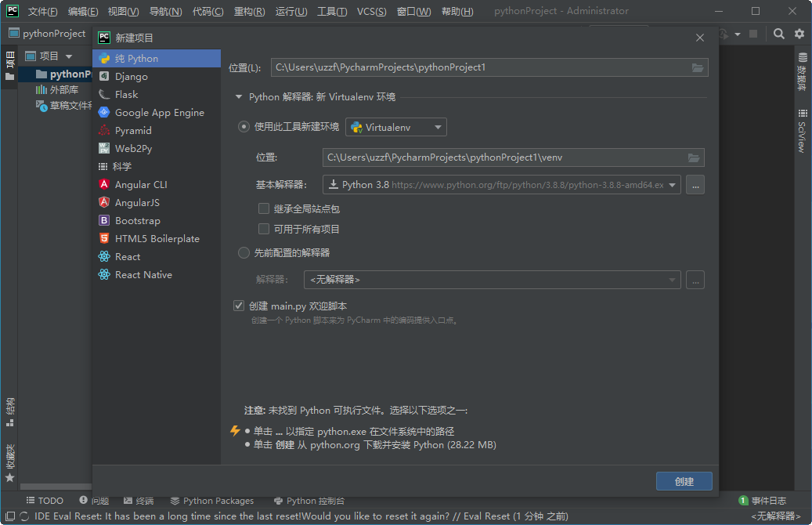Open 导航(N) menu

tap(166, 11)
